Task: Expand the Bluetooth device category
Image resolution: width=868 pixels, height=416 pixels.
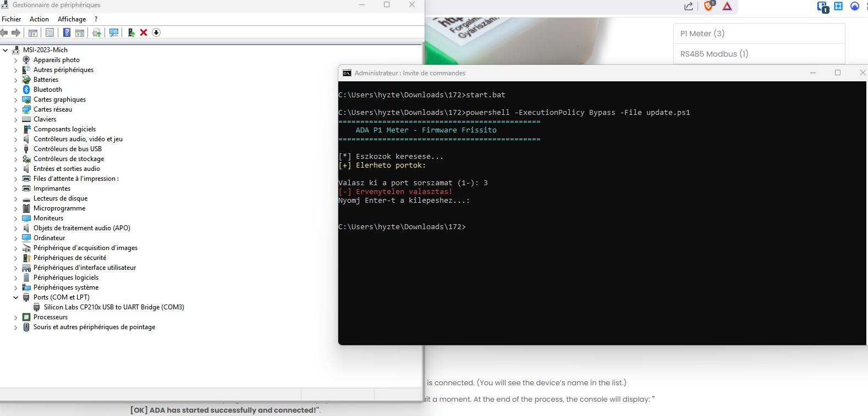Action: [x=15, y=90]
